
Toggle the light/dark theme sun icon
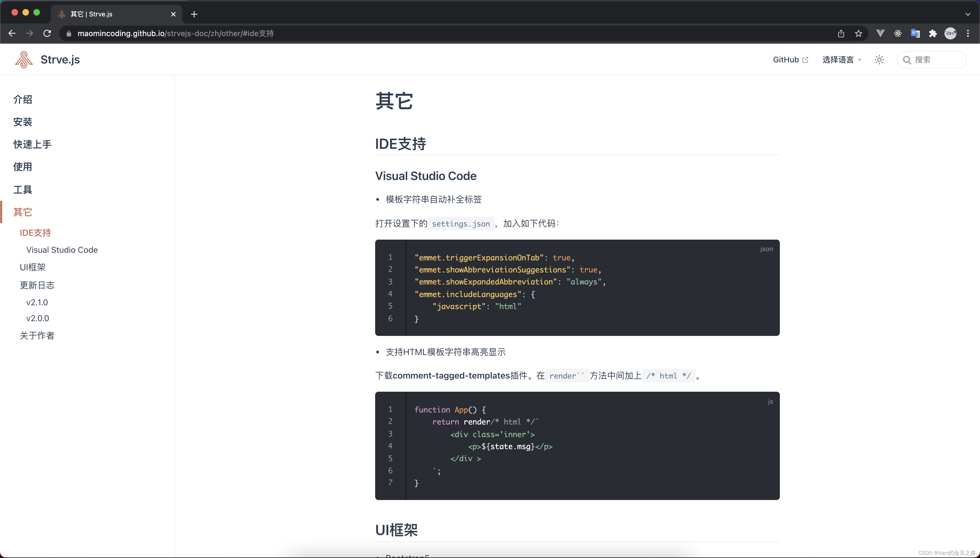pyautogui.click(x=879, y=59)
